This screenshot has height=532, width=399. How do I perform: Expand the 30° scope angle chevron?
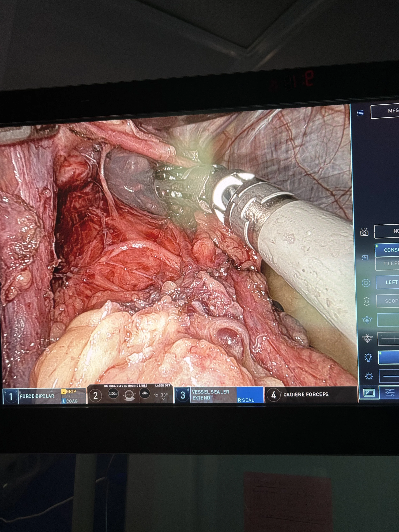pyautogui.click(x=164, y=399)
